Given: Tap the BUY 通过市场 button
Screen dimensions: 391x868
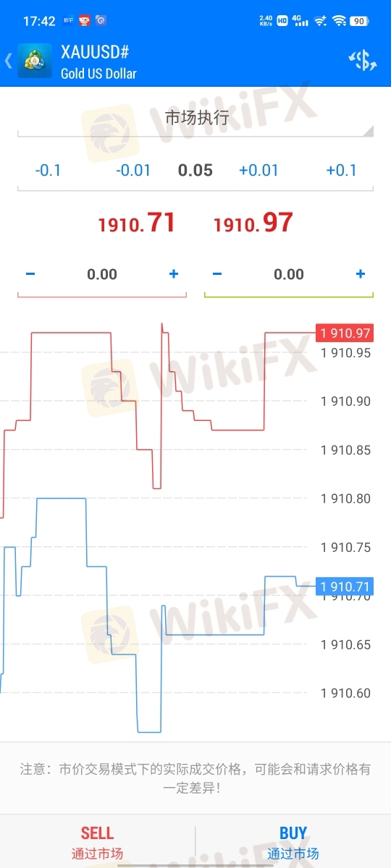Looking at the screenshot, I should tap(293, 842).
